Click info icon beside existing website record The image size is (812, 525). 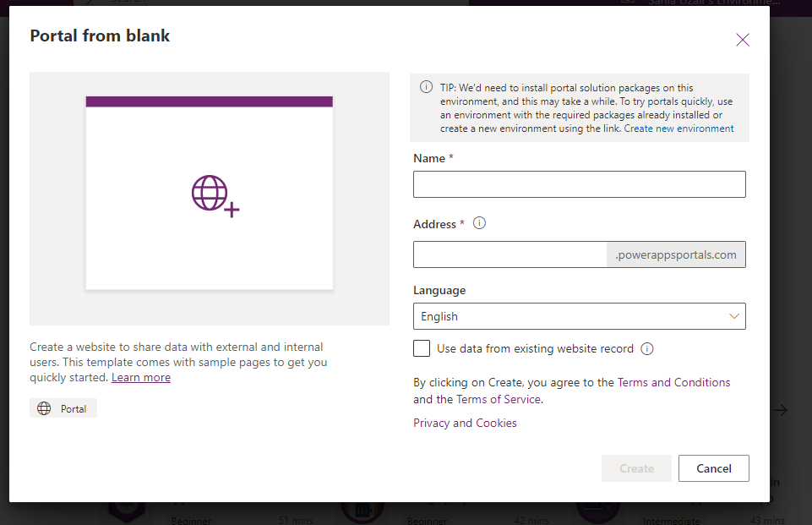(647, 349)
